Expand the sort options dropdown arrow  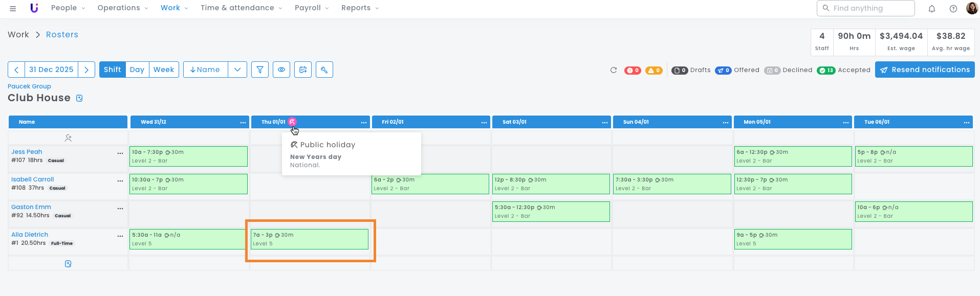(x=237, y=70)
